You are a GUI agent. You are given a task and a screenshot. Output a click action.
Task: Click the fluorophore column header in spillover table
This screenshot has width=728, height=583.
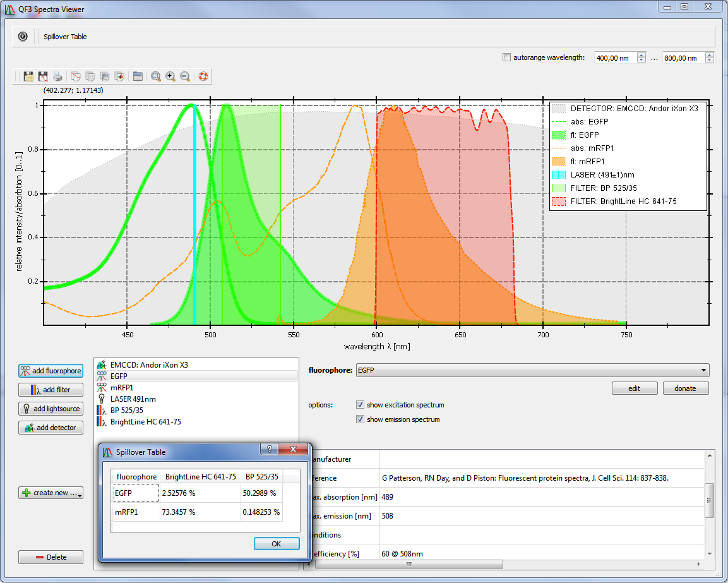pos(136,477)
